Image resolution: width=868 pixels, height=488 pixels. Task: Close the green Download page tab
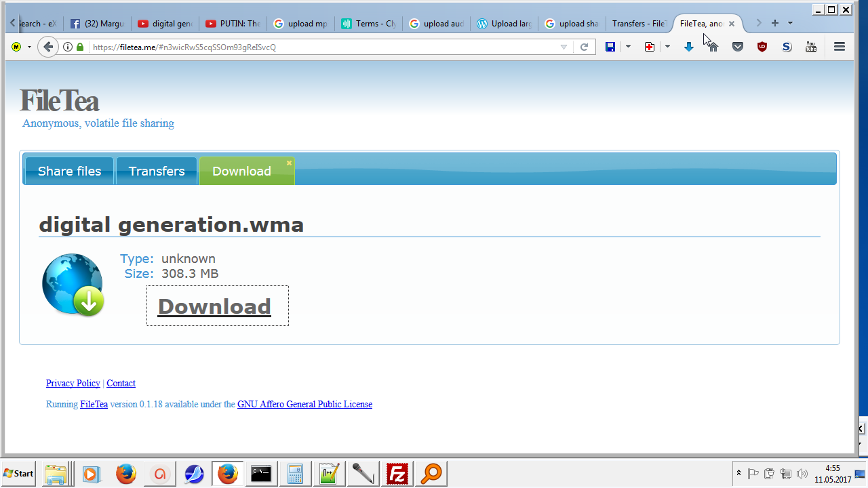(x=289, y=163)
